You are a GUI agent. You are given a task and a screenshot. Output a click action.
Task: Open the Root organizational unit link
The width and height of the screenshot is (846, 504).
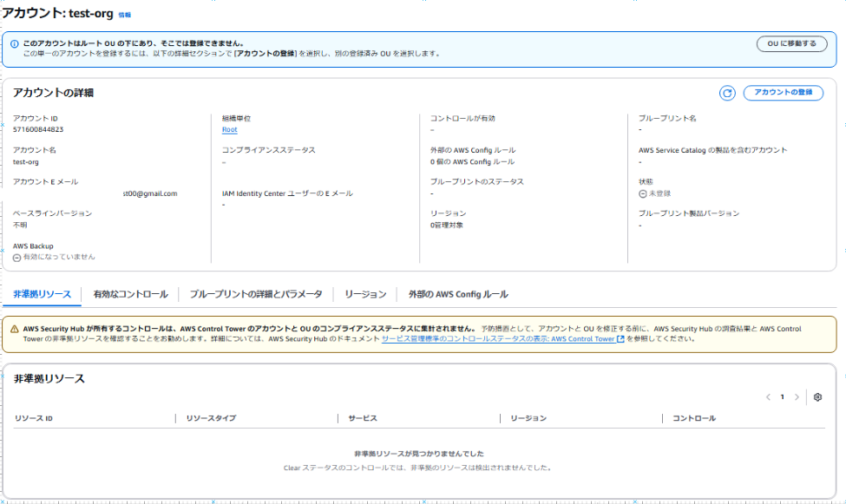click(x=230, y=128)
